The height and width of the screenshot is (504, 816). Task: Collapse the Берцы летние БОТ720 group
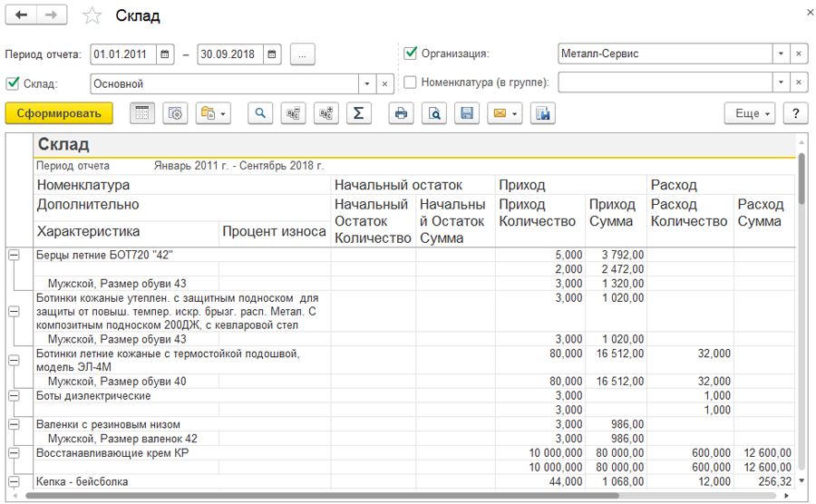(14, 255)
